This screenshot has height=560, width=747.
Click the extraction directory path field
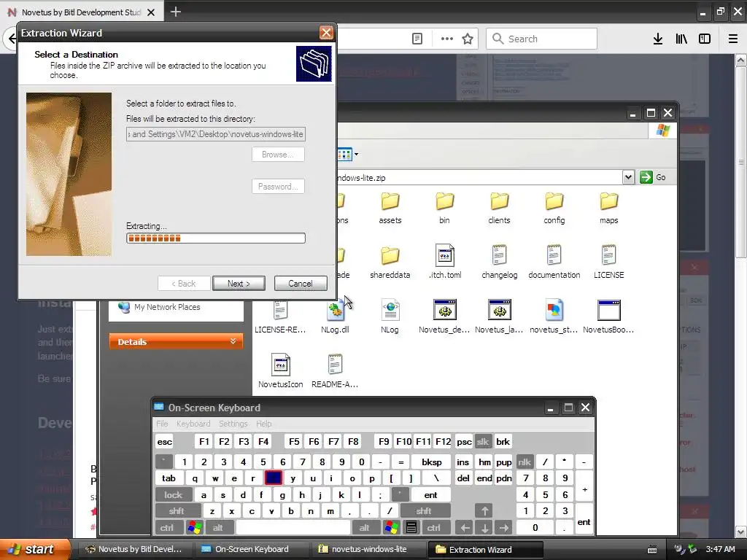[x=216, y=134]
